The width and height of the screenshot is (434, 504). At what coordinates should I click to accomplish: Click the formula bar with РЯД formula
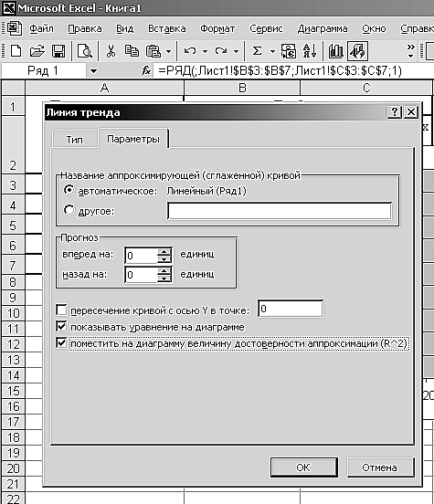pos(292,70)
